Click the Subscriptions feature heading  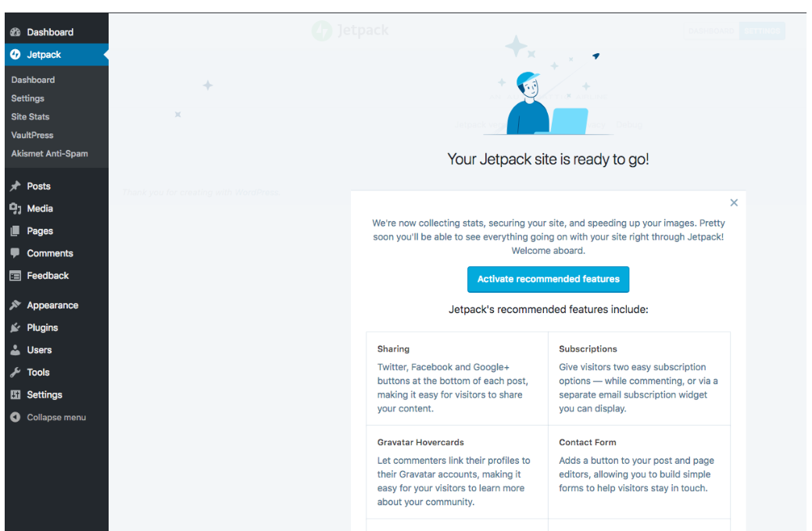tap(588, 349)
